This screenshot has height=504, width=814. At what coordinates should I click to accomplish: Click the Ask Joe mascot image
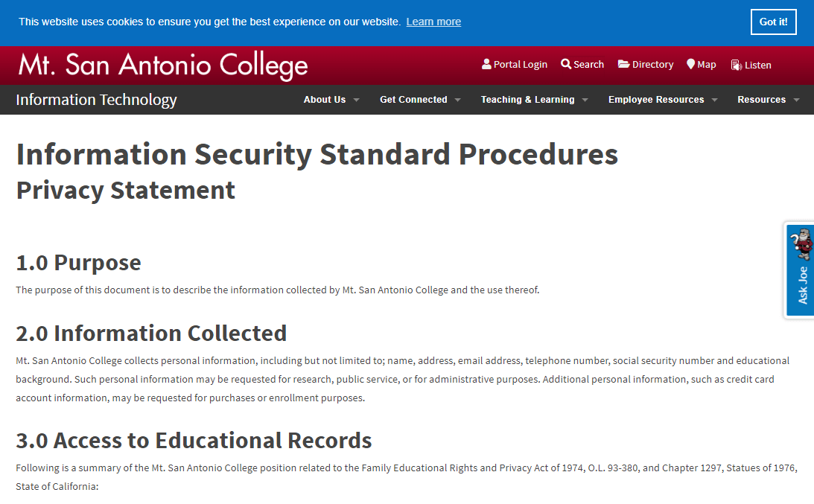click(803, 244)
